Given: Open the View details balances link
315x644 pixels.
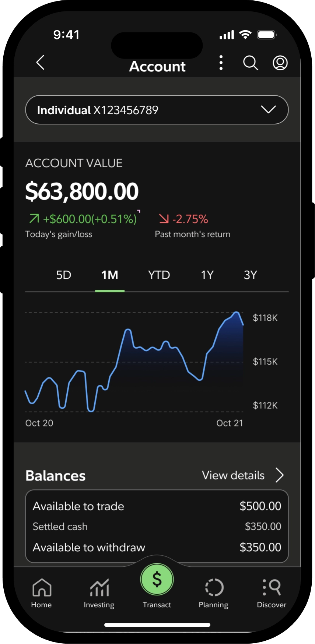Looking at the screenshot, I should click(x=233, y=475).
